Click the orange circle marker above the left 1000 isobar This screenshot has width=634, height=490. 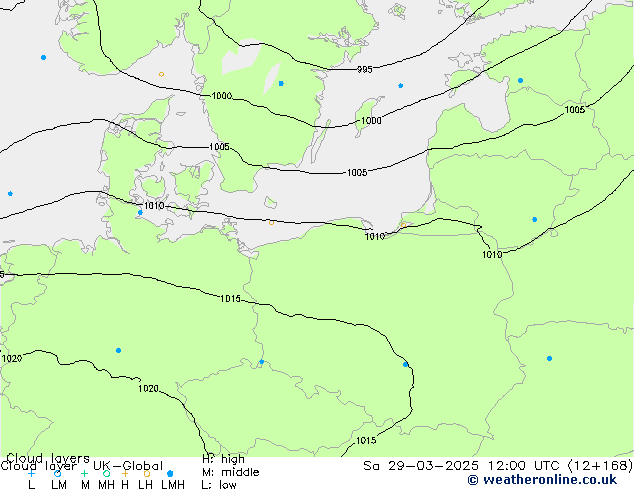161,74
